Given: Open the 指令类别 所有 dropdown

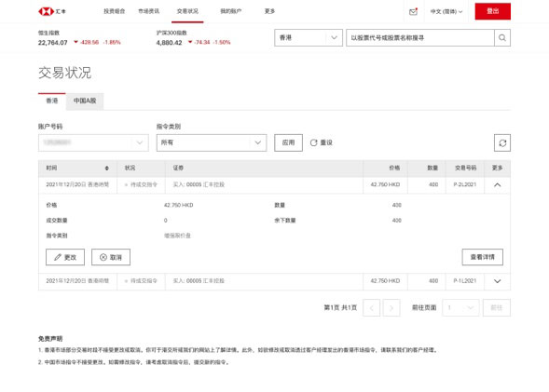Looking at the screenshot, I should [x=212, y=142].
